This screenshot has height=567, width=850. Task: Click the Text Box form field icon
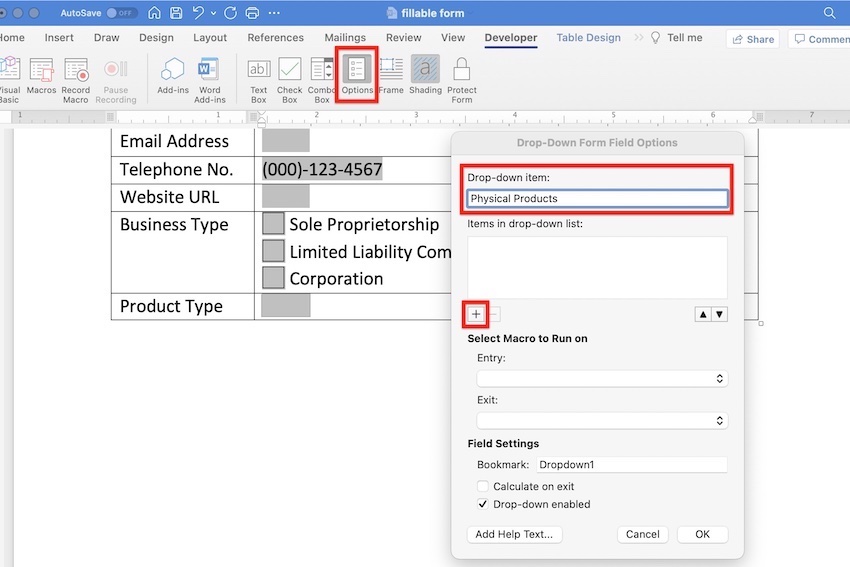(x=258, y=70)
